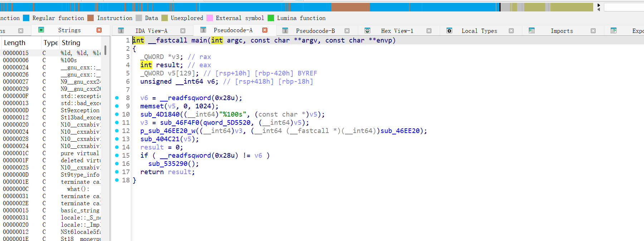Close the Hex View-1 tab
The width and height of the screenshot is (644, 241).
(429, 31)
